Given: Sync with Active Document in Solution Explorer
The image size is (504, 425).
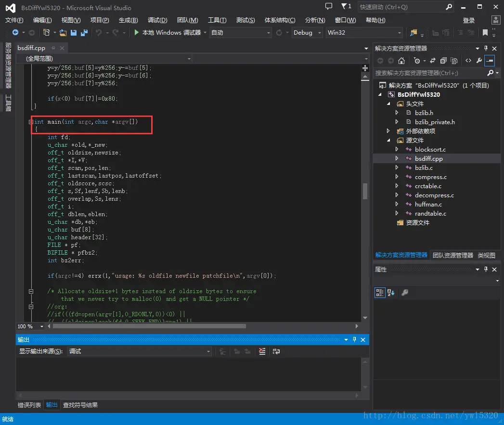Looking at the screenshot, I should click(x=433, y=61).
